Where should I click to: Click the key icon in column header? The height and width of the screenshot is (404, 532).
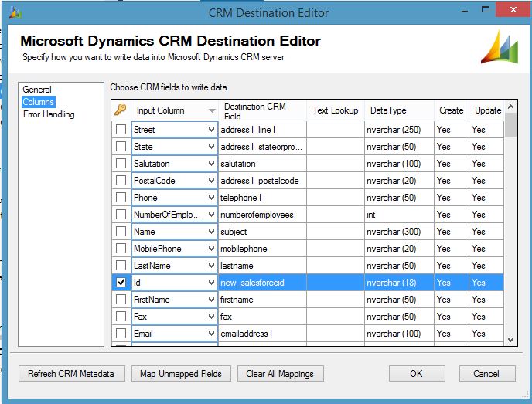(120, 110)
